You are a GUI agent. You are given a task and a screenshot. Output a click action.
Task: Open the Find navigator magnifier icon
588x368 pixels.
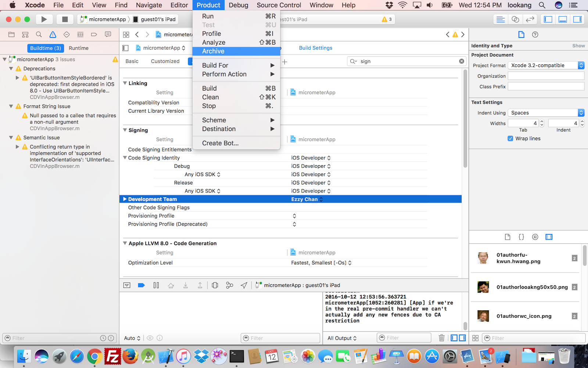coord(39,35)
